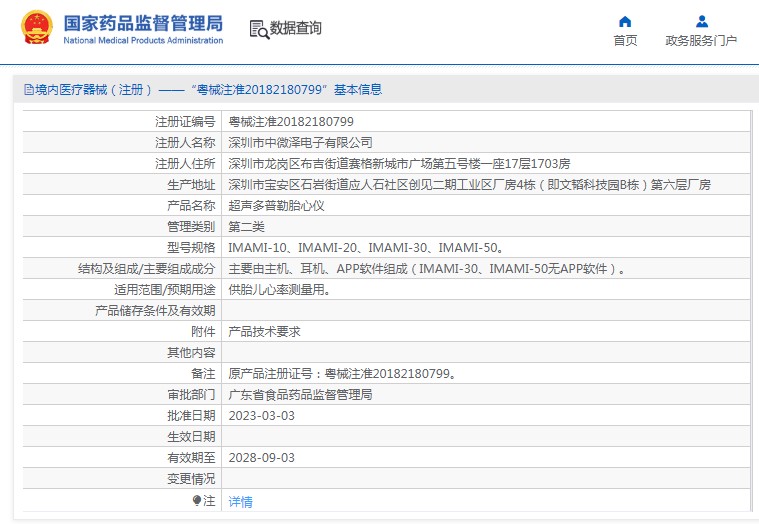Viewport: 759px width, 524px height.
Task: Click the 产品储存条件及有效期 label
Action: click(155, 311)
